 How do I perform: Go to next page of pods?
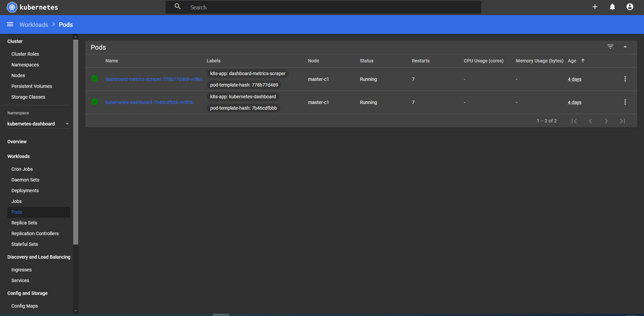coord(606,121)
